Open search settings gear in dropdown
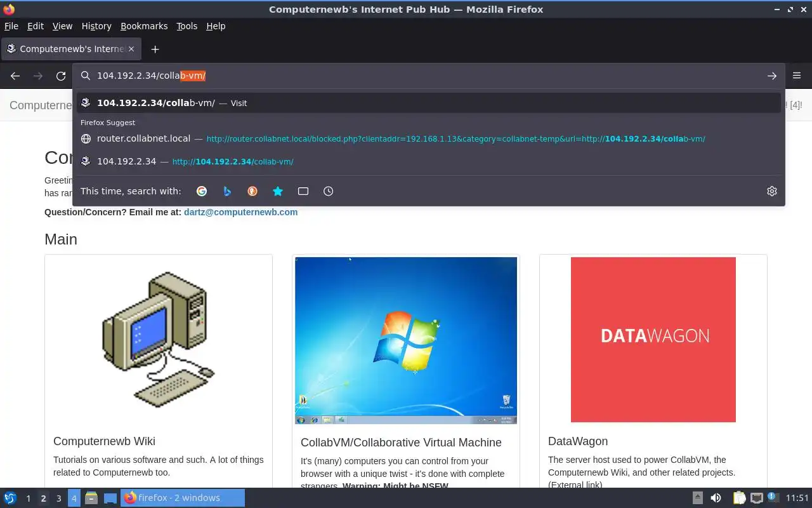Screen dimensions: 812x508 click(x=772, y=191)
